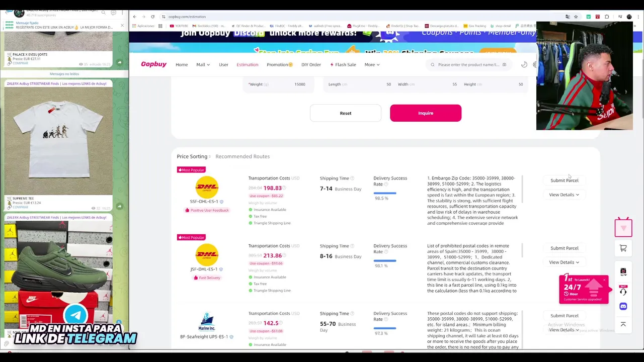Submit Parcel for BF-Seafreight UPS-ES-1
The width and height of the screenshot is (644, 362).
564,315
